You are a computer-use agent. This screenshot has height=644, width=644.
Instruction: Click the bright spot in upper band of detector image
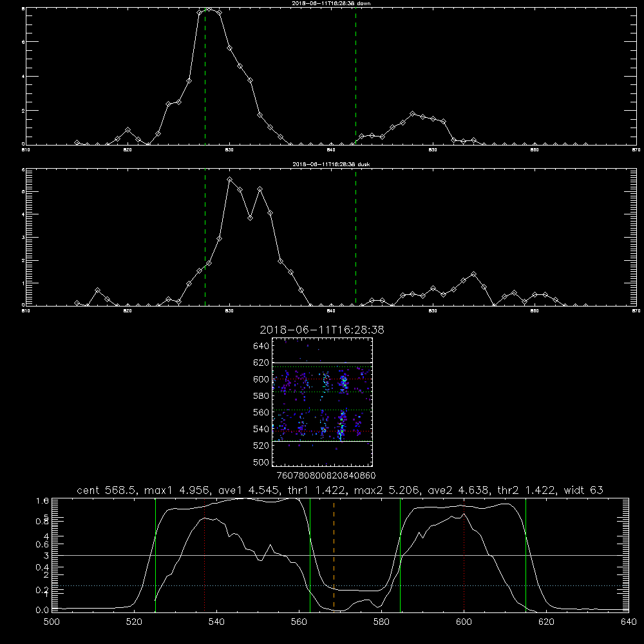point(343,382)
